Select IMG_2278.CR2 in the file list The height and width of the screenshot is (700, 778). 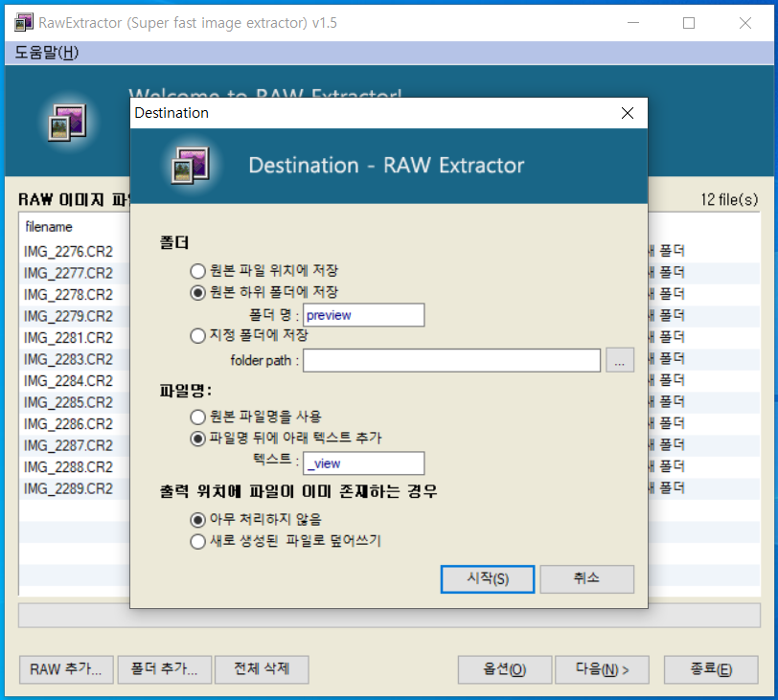[x=68, y=295]
